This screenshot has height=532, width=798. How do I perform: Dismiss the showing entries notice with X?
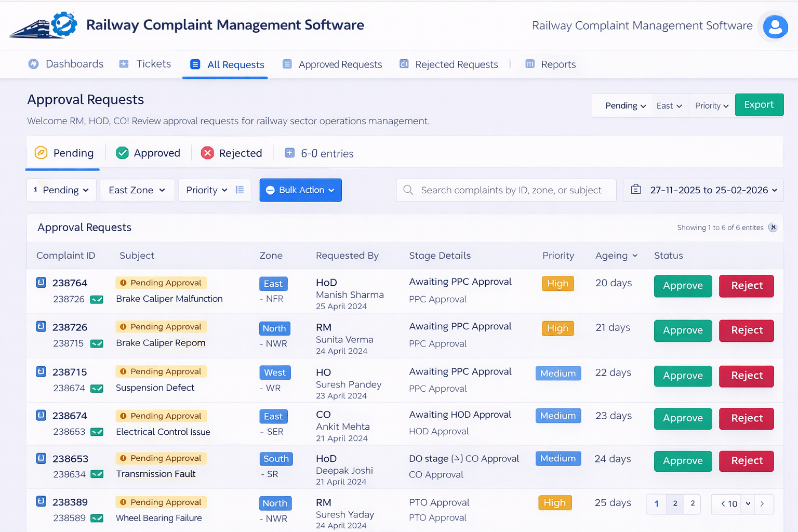pos(773,228)
